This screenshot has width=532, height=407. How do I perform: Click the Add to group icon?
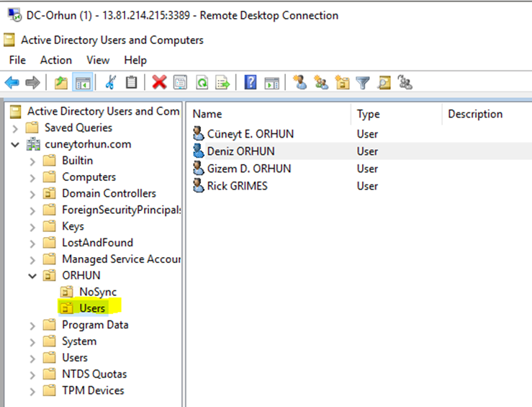(x=405, y=82)
